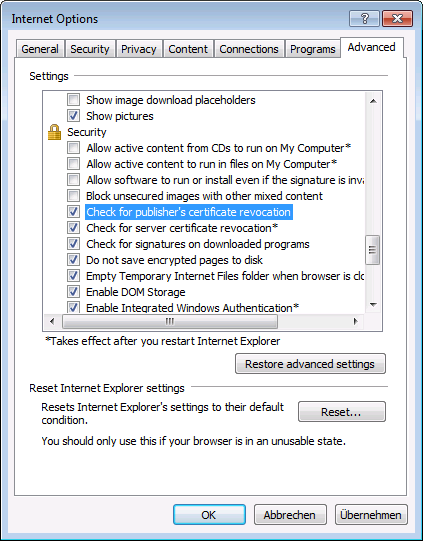Click the vertical scrollbar up arrow
The height and width of the screenshot is (541, 423).
[x=373, y=101]
